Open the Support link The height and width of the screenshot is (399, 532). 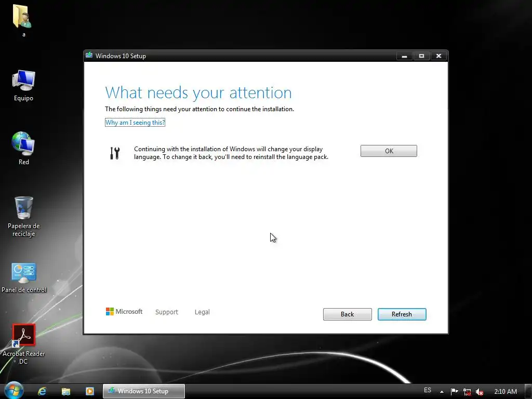click(x=167, y=312)
